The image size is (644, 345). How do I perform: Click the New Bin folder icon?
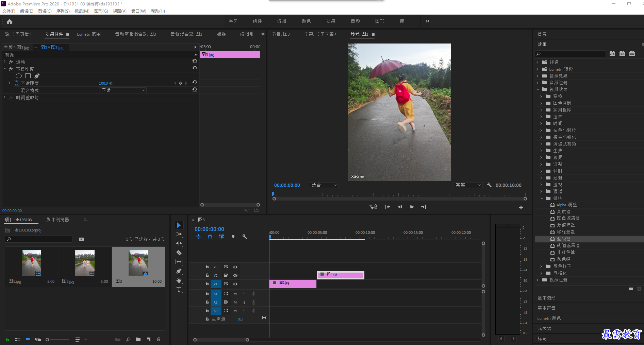coord(138,339)
